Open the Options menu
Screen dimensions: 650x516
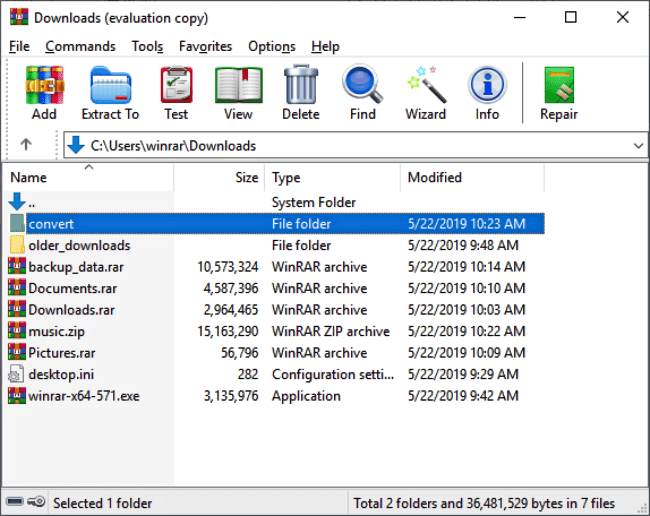click(x=272, y=46)
